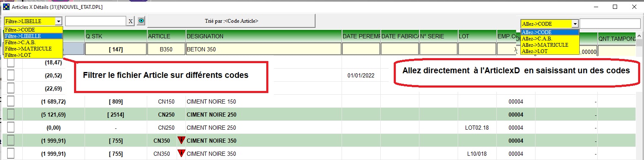Tick checkbox for CN350 L10/018 row

coord(11,153)
